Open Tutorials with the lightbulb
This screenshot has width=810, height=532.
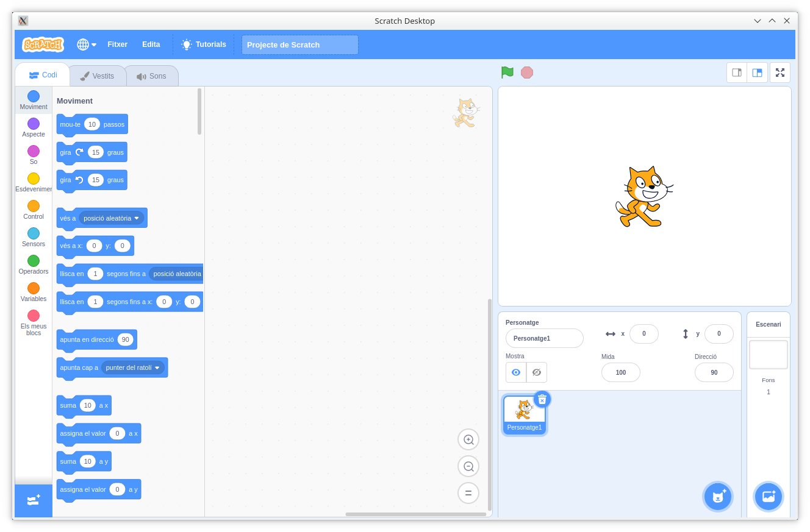204,44
